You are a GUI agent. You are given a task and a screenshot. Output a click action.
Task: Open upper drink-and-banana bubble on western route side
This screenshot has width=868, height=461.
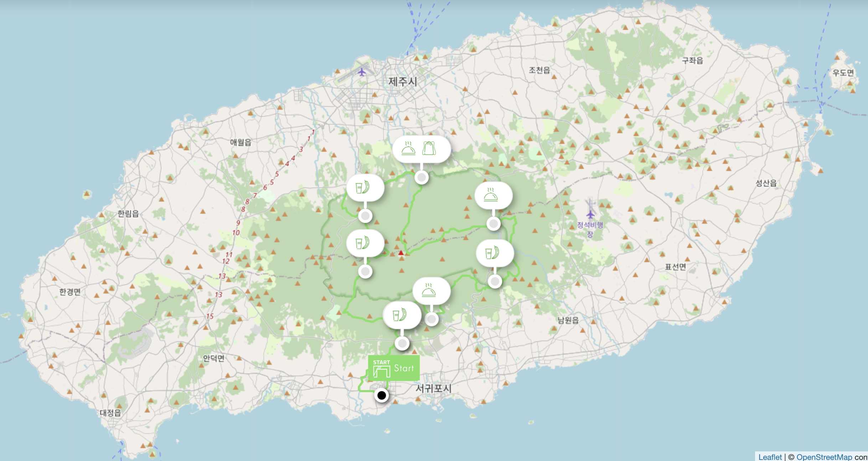365,187
